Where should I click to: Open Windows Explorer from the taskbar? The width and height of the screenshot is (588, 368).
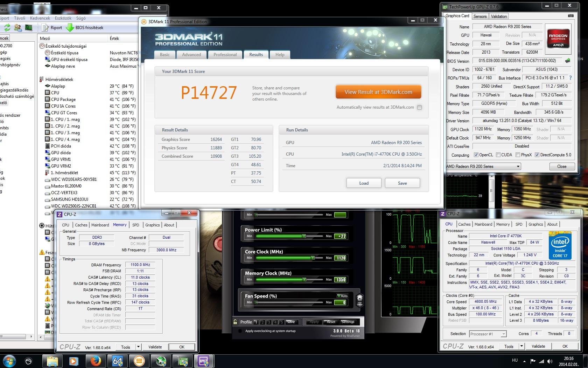pyautogui.click(x=52, y=361)
